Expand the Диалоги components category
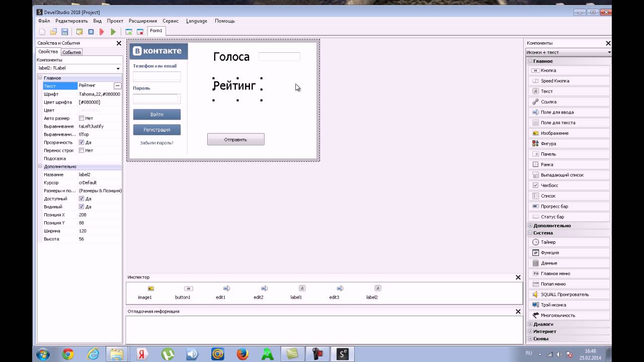This screenshot has width=644, height=362. coord(530,324)
